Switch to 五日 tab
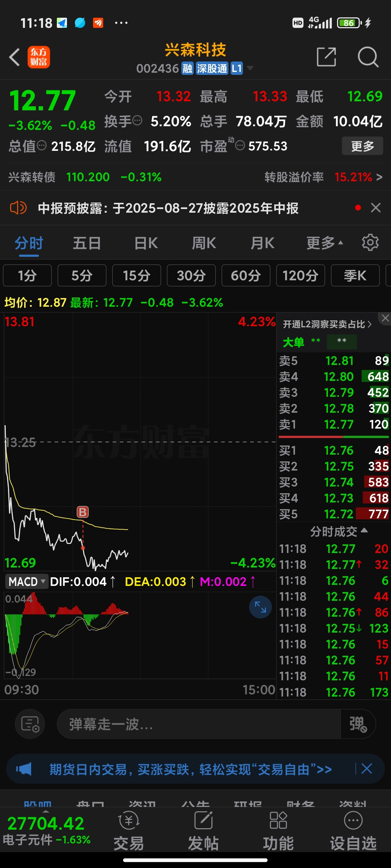 coord(87,243)
